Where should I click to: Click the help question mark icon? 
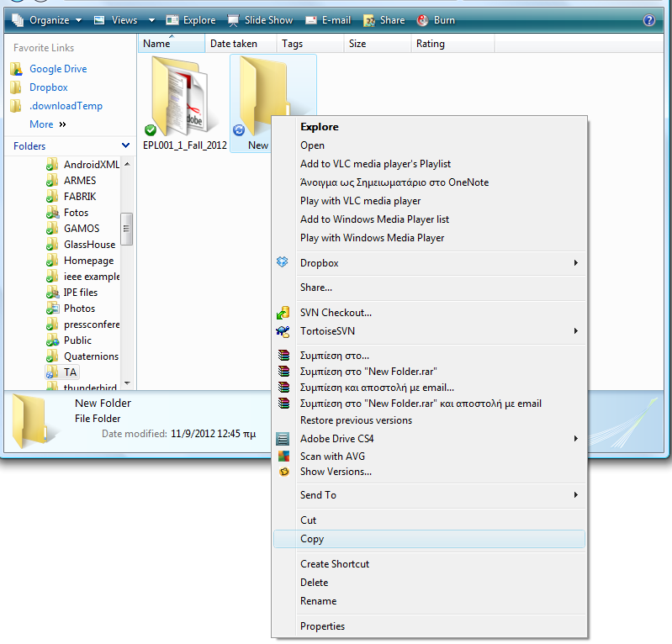[x=649, y=20]
